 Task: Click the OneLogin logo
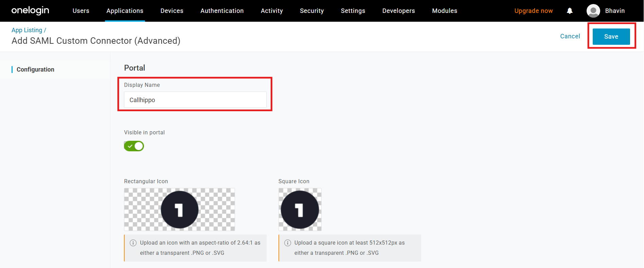30,11
